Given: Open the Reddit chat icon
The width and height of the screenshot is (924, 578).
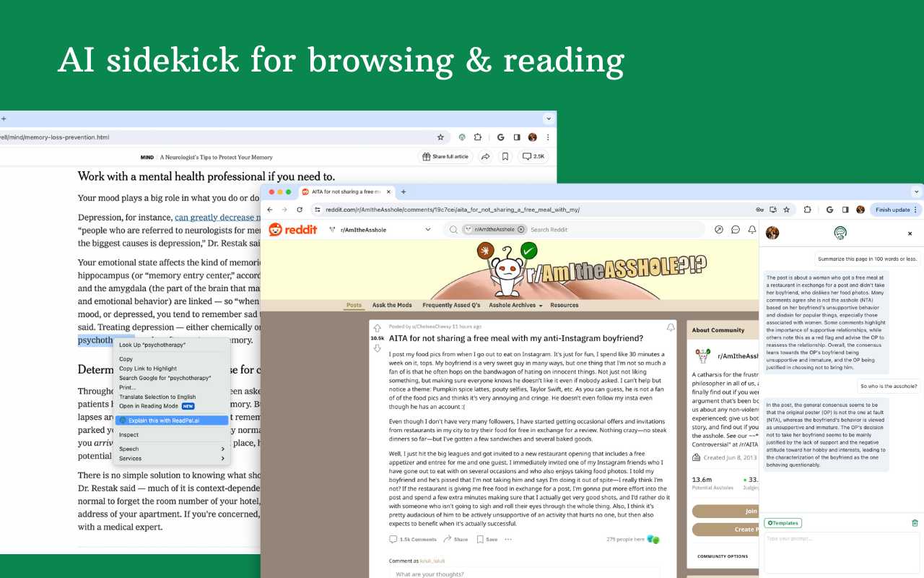Looking at the screenshot, I should [736, 230].
